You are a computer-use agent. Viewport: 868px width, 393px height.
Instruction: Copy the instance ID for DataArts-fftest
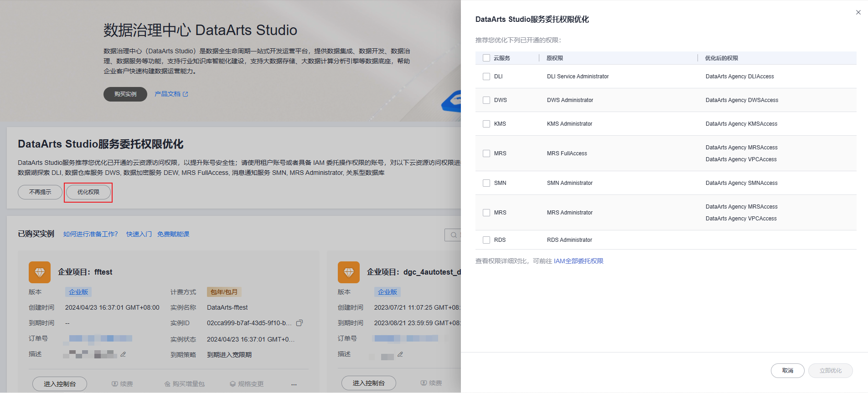(300, 323)
